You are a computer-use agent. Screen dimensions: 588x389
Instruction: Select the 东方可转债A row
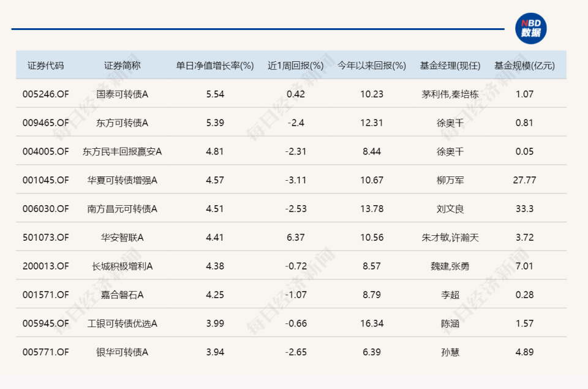point(123,123)
